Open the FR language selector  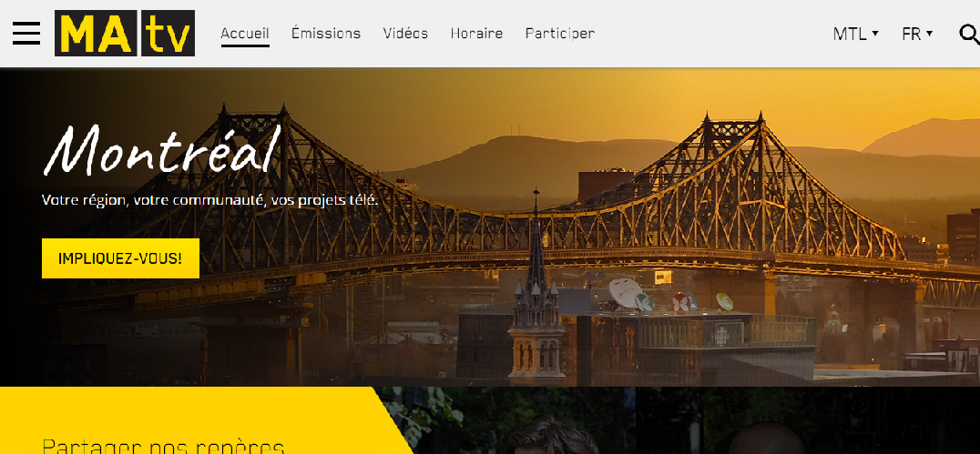click(x=917, y=35)
